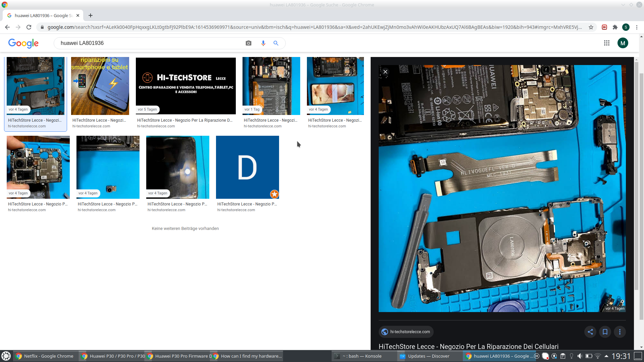Switch to Netflix Chrome window in taskbar
644x362 pixels.
pos(45,356)
